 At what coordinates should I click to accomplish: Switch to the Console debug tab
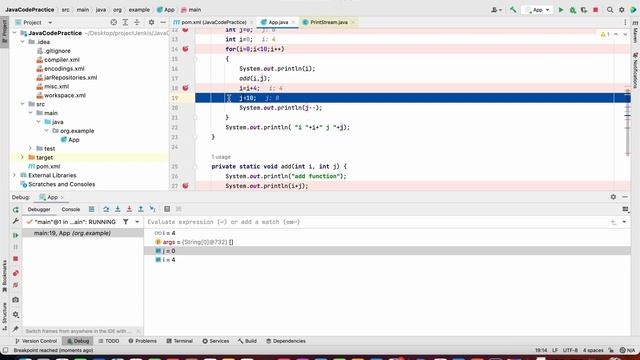[x=71, y=209]
